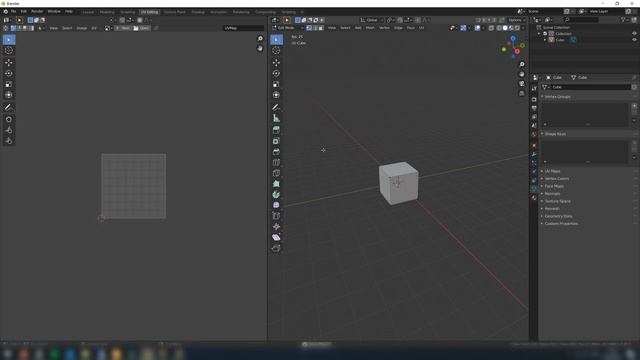Select the Shear tool

click(x=276, y=237)
